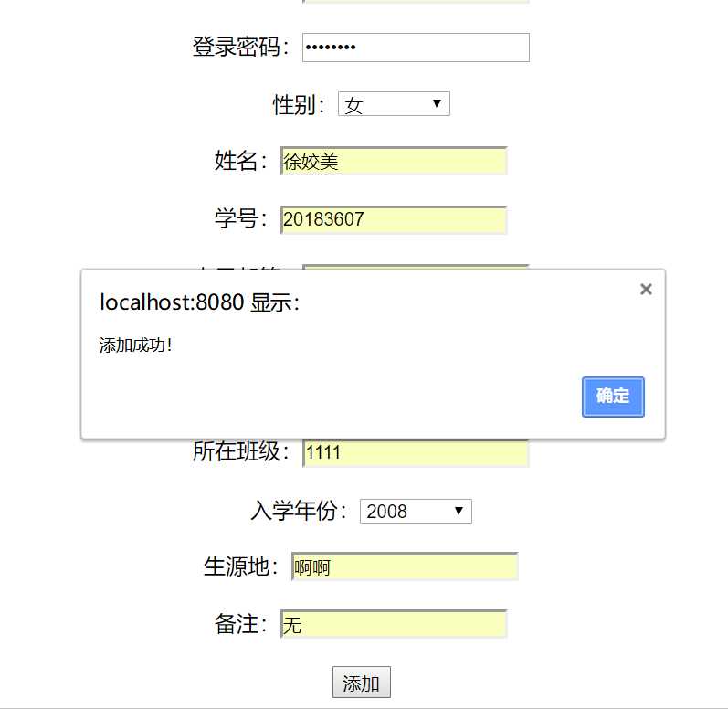Click the 备注 label text

click(240, 625)
